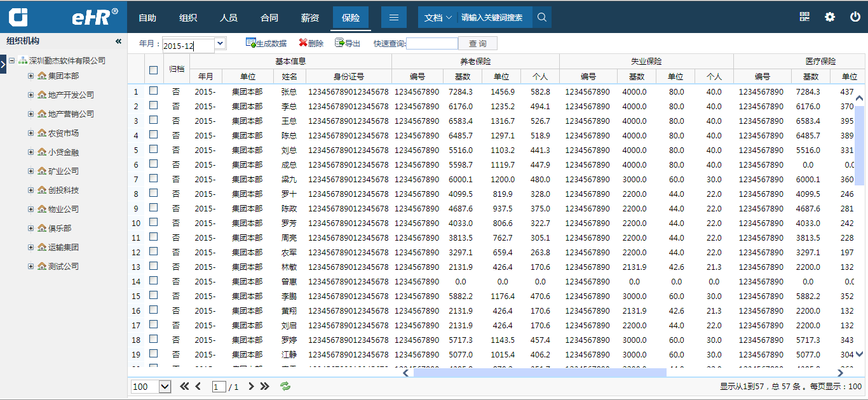Image resolution: width=868 pixels, height=400 pixels.
Task: Click the search magnifier icon
Action: (x=542, y=18)
